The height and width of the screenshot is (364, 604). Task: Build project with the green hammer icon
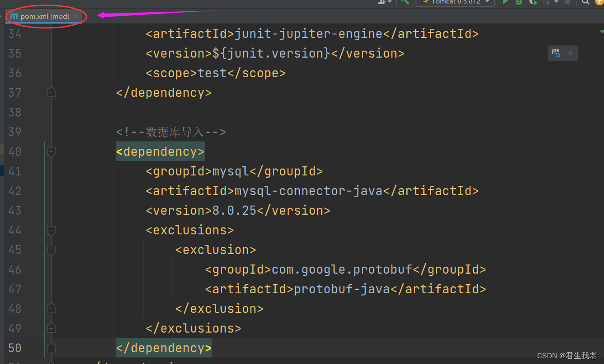click(x=405, y=2)
